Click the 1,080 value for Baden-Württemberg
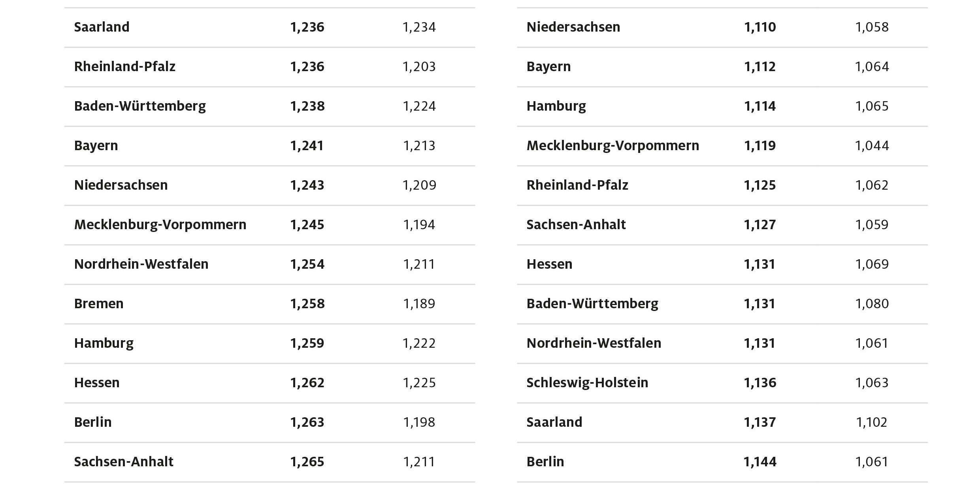 pos(872,304)
